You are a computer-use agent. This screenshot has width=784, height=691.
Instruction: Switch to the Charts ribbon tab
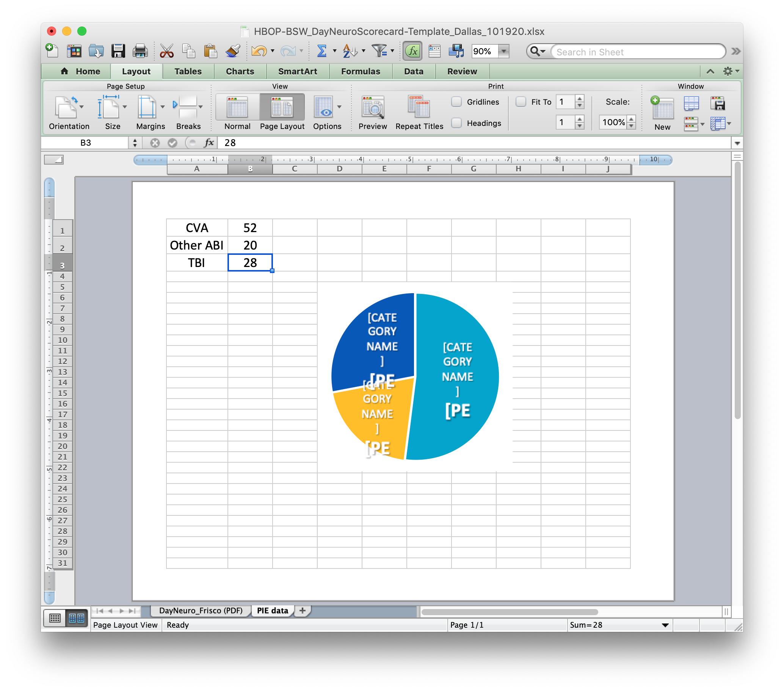240,71
